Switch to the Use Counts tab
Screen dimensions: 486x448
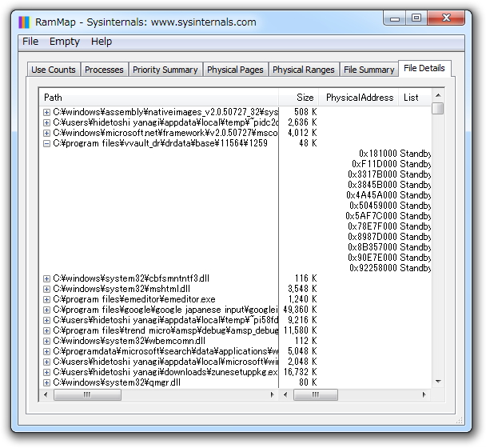pyautogui.click(x=54, y=70)
